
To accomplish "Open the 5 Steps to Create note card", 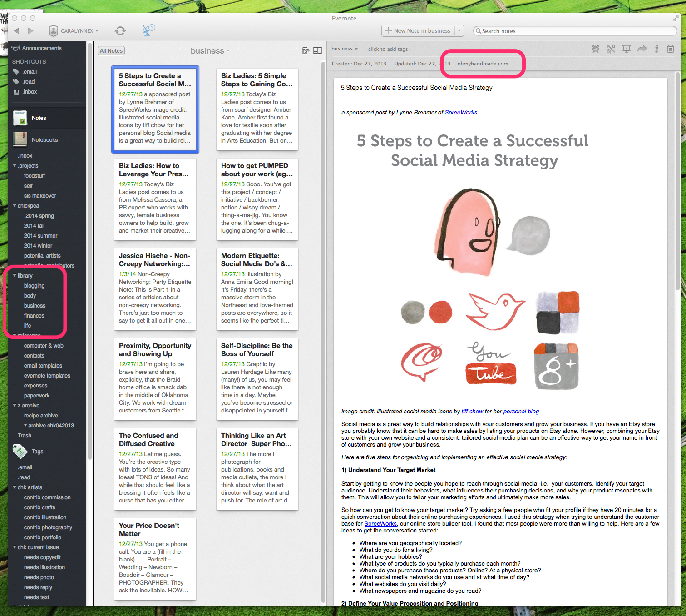I will [x=155, y=109].
